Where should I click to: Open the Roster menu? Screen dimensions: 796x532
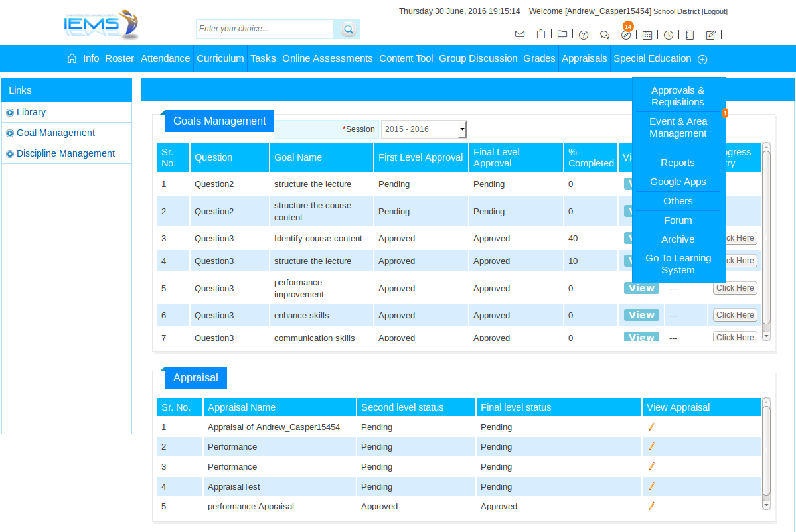point(119,58)
